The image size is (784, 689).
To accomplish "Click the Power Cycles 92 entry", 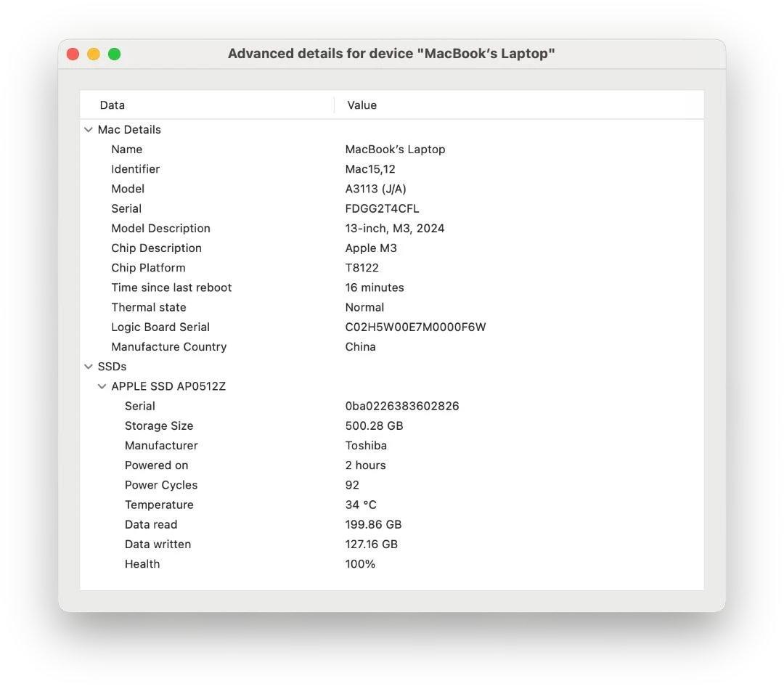I will tap(352, 484).
